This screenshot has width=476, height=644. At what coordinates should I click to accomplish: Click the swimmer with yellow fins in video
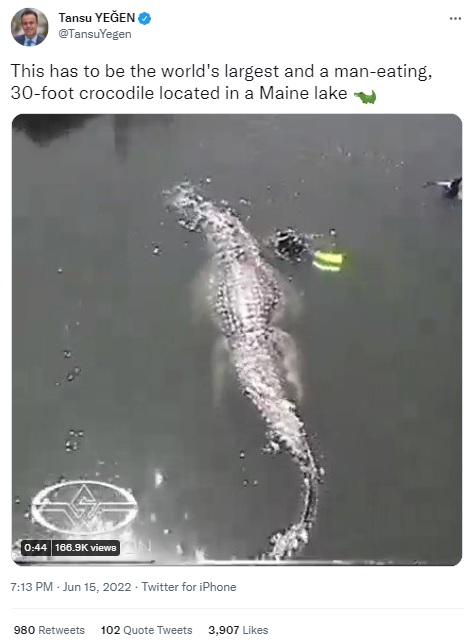(308, 251)
